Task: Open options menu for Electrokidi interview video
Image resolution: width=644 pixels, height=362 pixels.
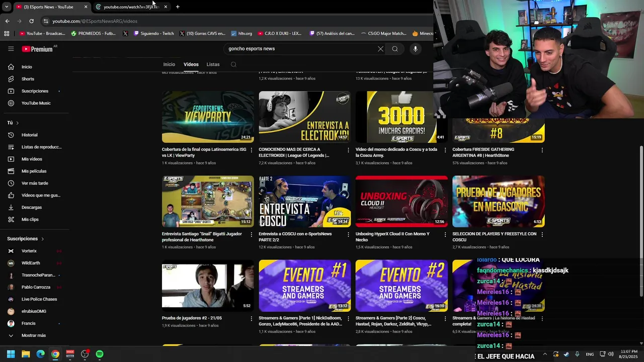Action: (x=348, y=150)
